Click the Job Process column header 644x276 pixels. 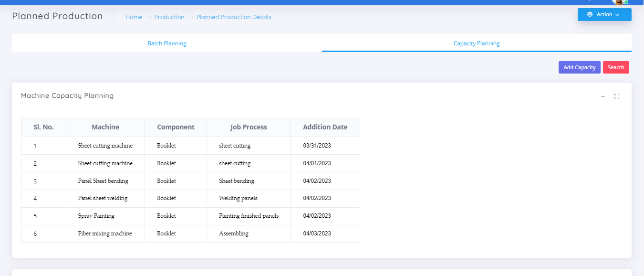point(249,127)
